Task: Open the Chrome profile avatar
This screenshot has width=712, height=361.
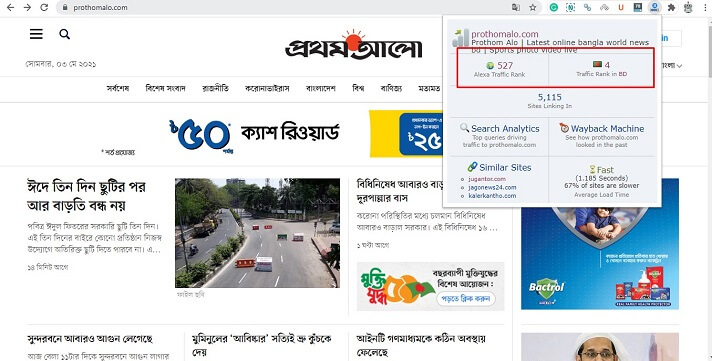Action: pyautogui.click(x=688, y=7)
